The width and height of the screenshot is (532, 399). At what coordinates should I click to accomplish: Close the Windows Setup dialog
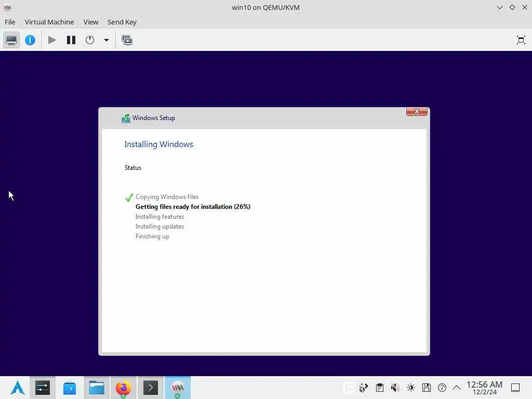pos(417,111)
